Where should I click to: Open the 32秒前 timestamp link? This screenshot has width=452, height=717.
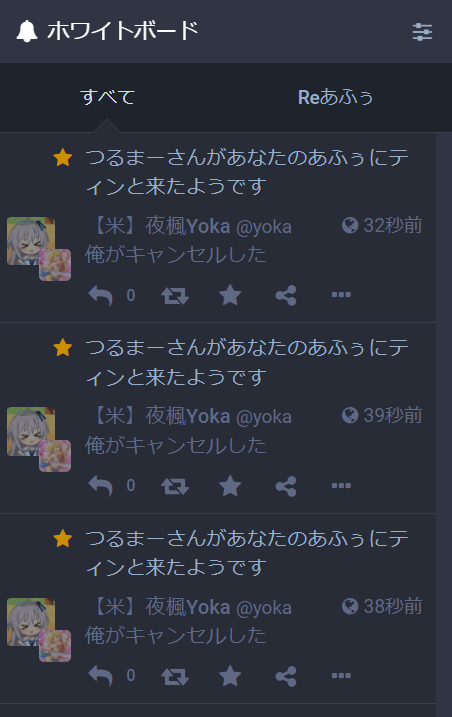pyautogui.click(x=393, y=225)
